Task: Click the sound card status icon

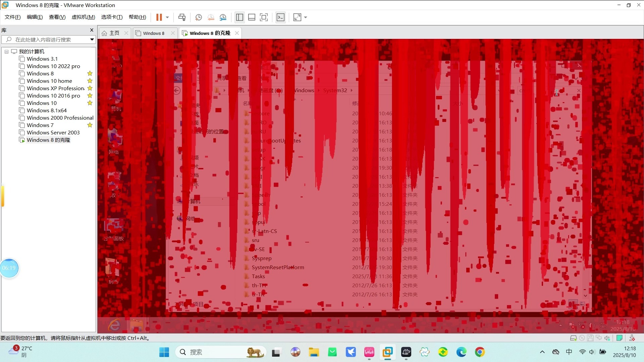Action: click(607, 338)
